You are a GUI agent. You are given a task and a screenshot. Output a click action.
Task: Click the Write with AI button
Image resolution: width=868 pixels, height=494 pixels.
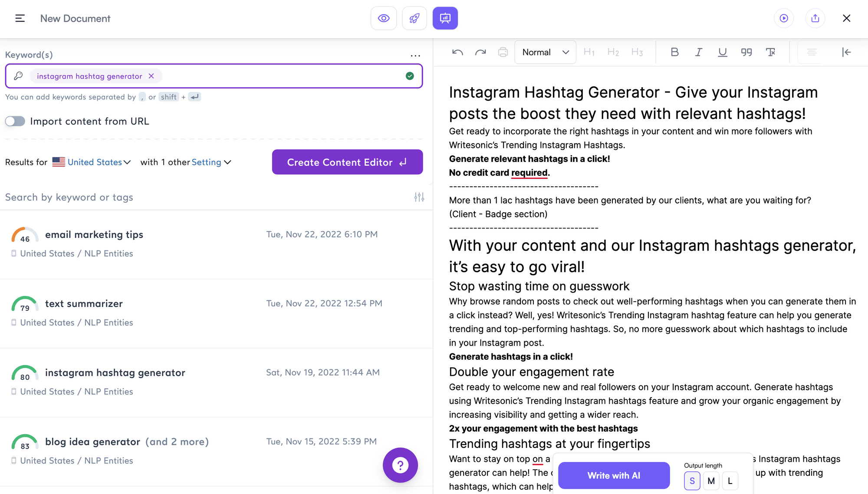[614, 475]
